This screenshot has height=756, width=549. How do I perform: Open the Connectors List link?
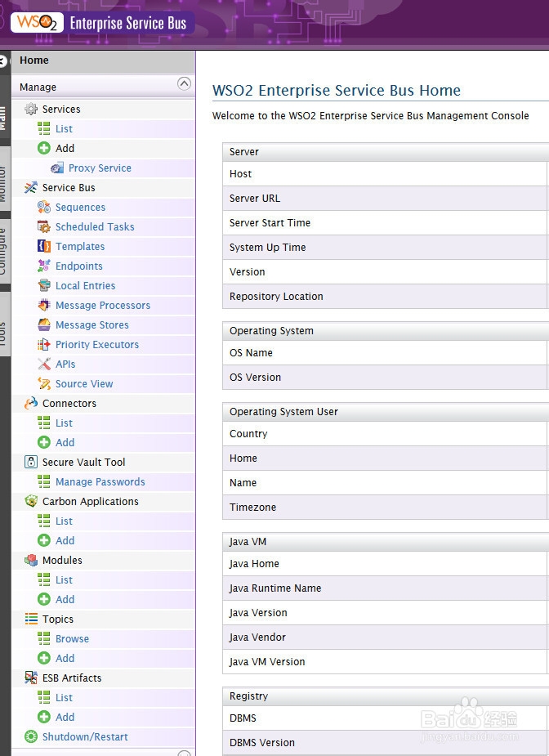[x=64, y=423]
